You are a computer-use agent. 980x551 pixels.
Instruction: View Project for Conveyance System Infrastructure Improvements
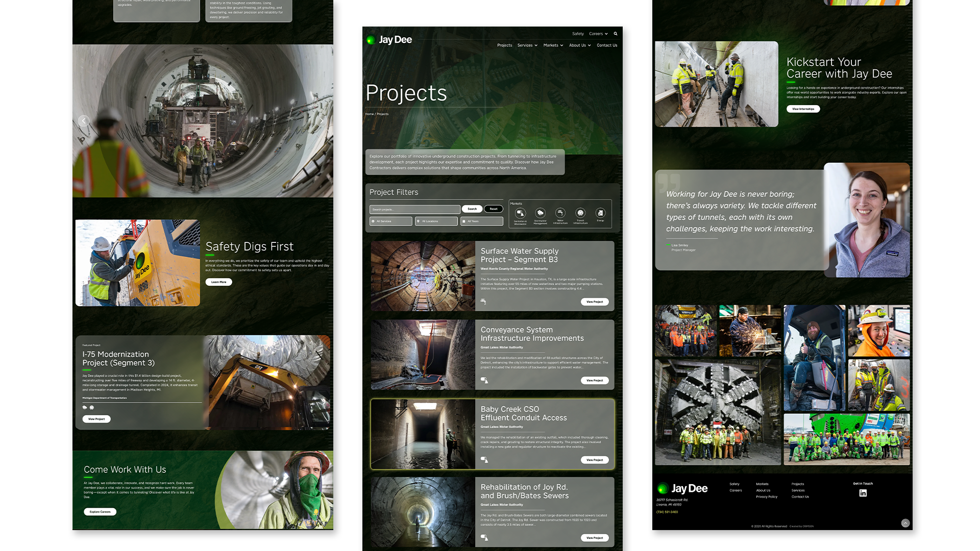[x=595, y=381]
